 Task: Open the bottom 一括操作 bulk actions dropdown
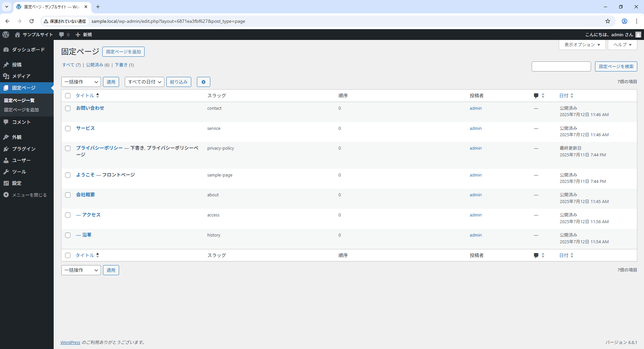coord(81,270)
